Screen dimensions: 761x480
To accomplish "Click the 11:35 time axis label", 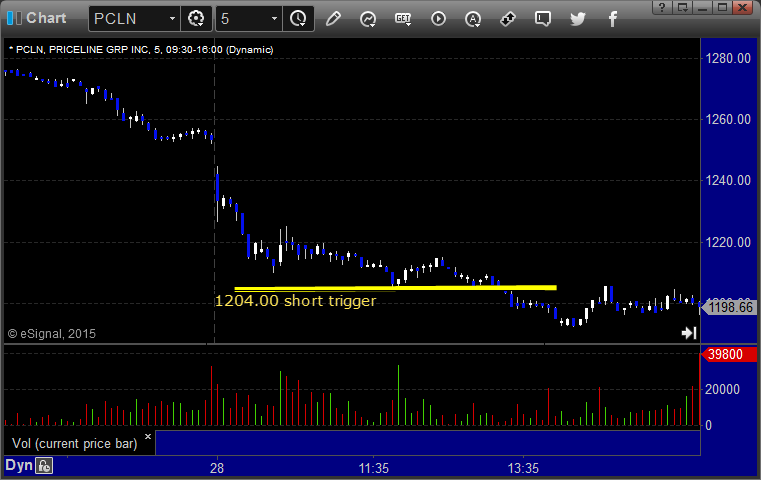I will 374,468.
